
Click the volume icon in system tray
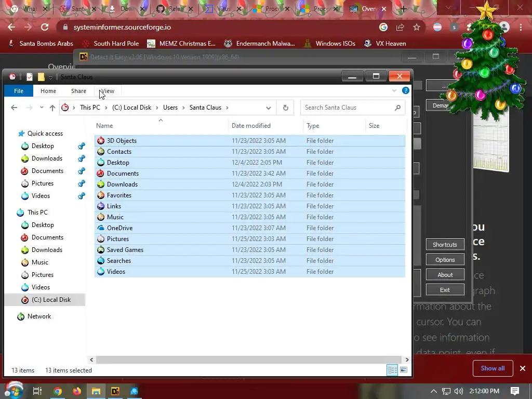click(x=459, y=391)
